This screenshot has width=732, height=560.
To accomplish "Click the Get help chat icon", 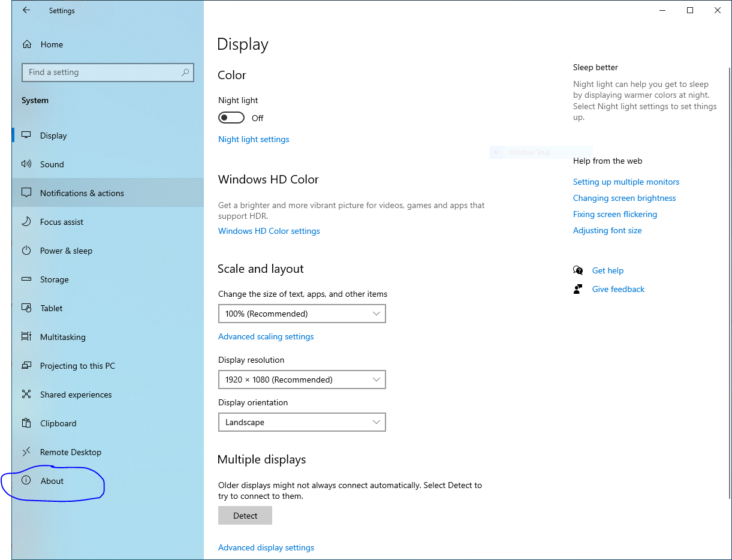I will [578, 270].
